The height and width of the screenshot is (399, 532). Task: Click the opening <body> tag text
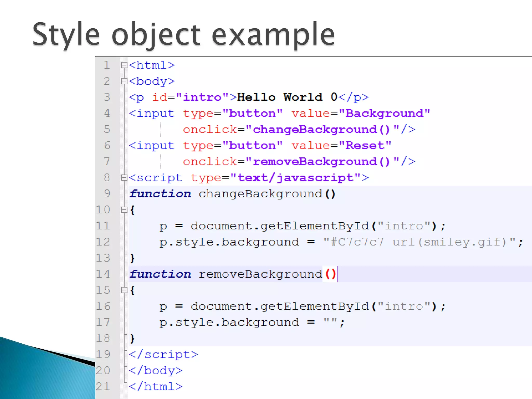click(152, 82)
